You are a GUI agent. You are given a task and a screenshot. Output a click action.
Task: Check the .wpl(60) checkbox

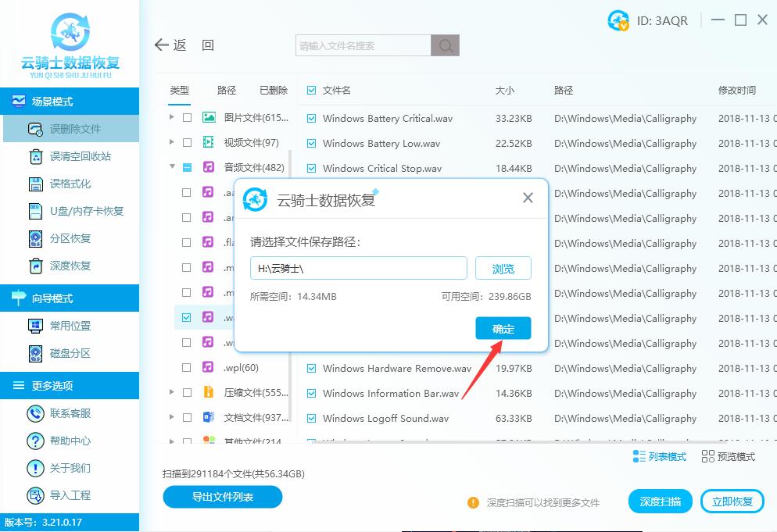pos(186,367)
